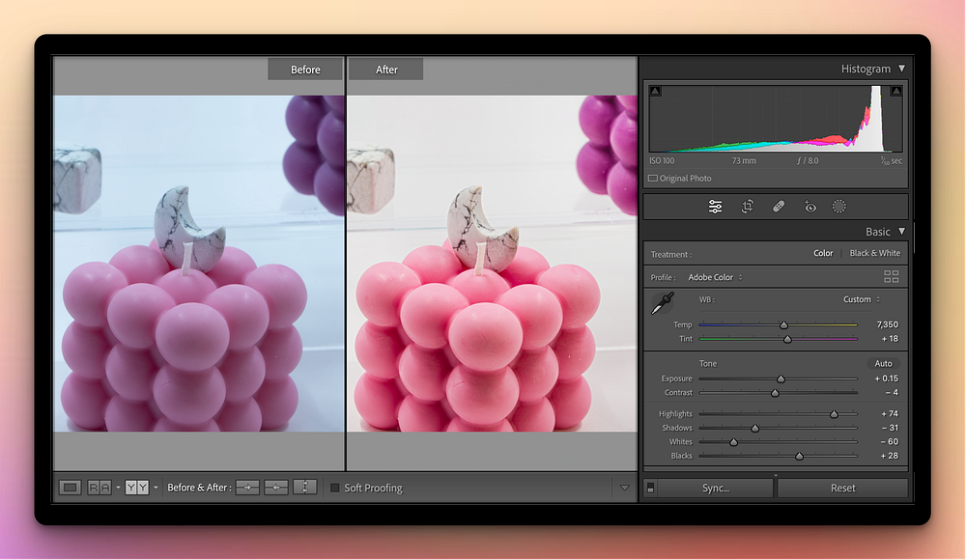Click the '73 mm' focal length text
The image size is (966, 560).
pos(744,161)
